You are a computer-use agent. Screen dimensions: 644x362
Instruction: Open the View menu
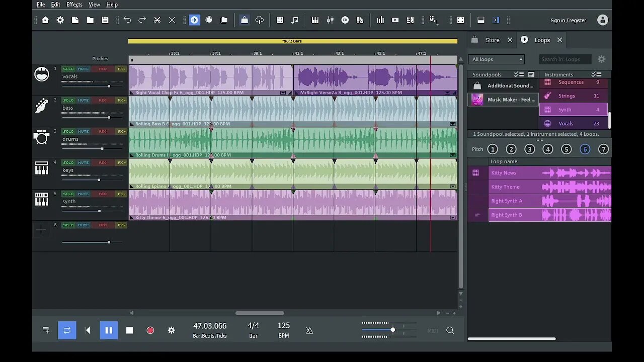94,5
